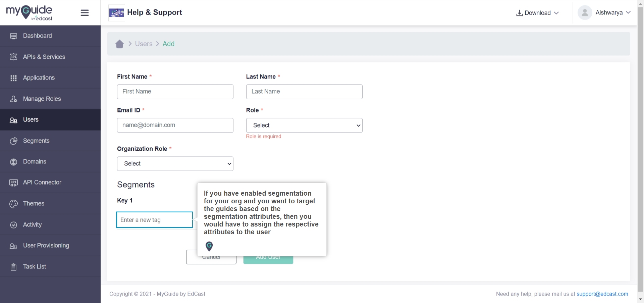Screen dimensions: 644x303
Task: Open User Provisioning in sidebar
Action: (x=50, y=246)
